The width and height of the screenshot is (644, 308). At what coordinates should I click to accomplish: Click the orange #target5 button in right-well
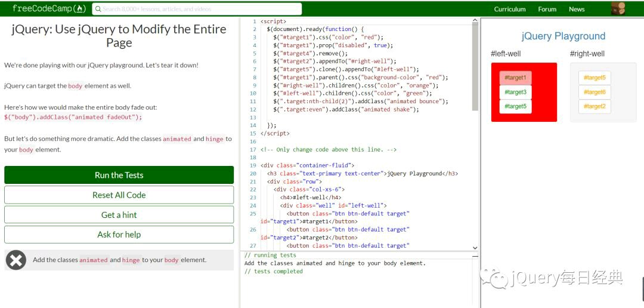(595, 78)
